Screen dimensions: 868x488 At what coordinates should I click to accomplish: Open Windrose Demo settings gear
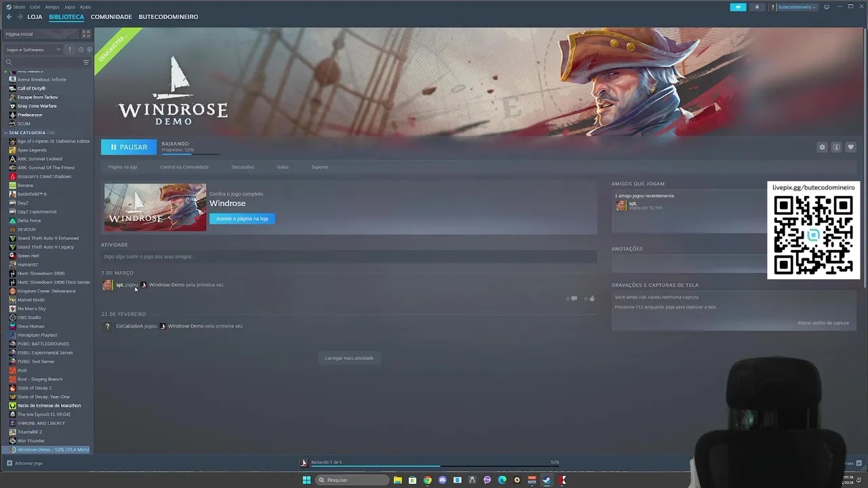(822, 147)
